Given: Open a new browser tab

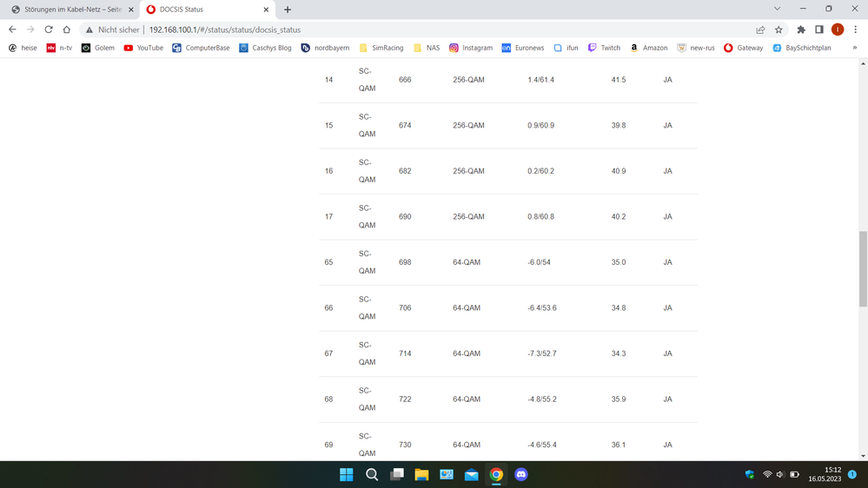Looking at the screenshot, I should tap(288, 10).
